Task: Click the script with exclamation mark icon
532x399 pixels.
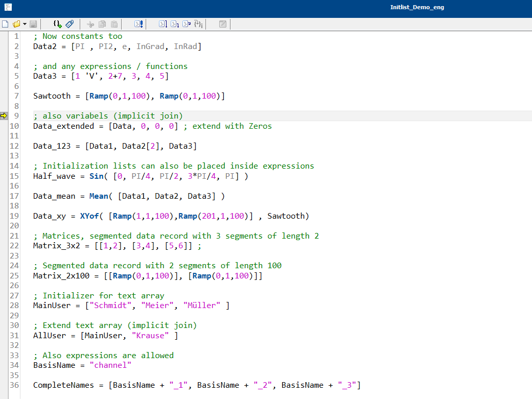Action: coord(138,24)
